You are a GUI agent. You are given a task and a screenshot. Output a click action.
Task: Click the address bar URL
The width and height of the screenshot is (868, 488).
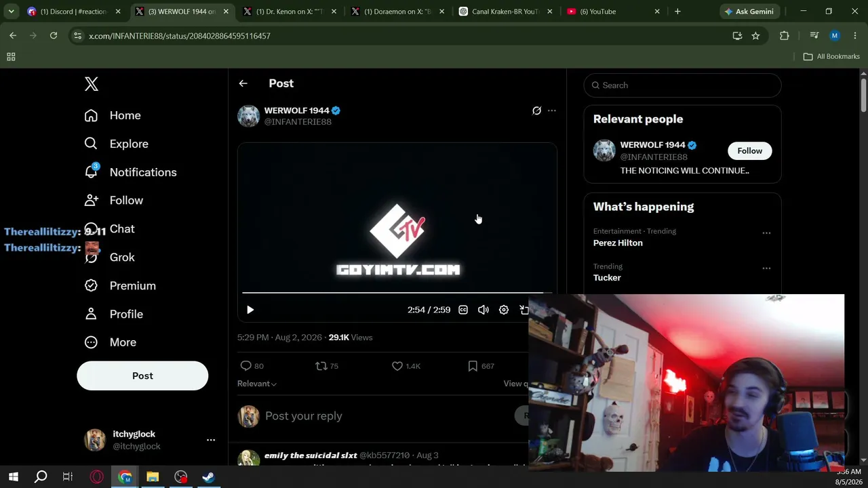coord(180,36)
